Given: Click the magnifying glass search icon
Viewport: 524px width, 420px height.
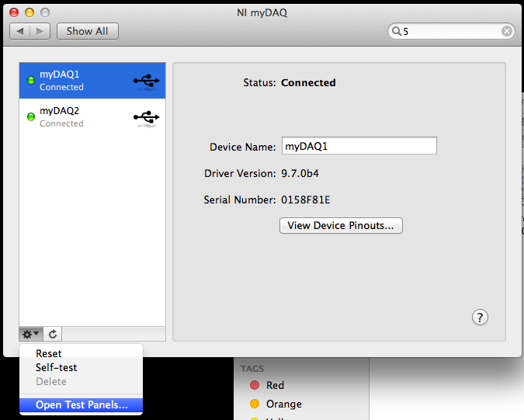Looking at the screenshot, I should coord(396,32).
